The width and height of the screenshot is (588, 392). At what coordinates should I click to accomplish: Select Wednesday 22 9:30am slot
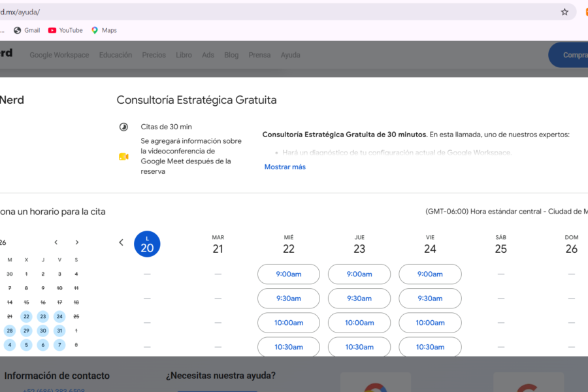tap(288, 299)
